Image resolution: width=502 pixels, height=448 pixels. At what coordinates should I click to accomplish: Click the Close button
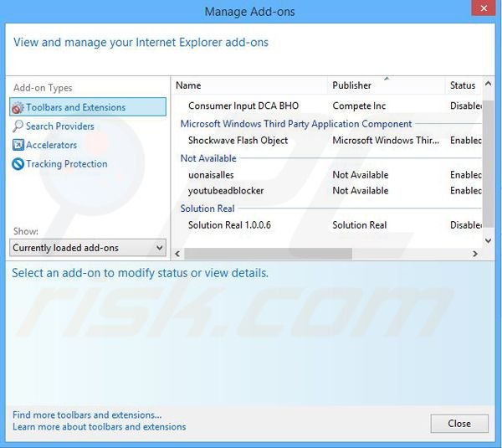[x=459, y=424]
